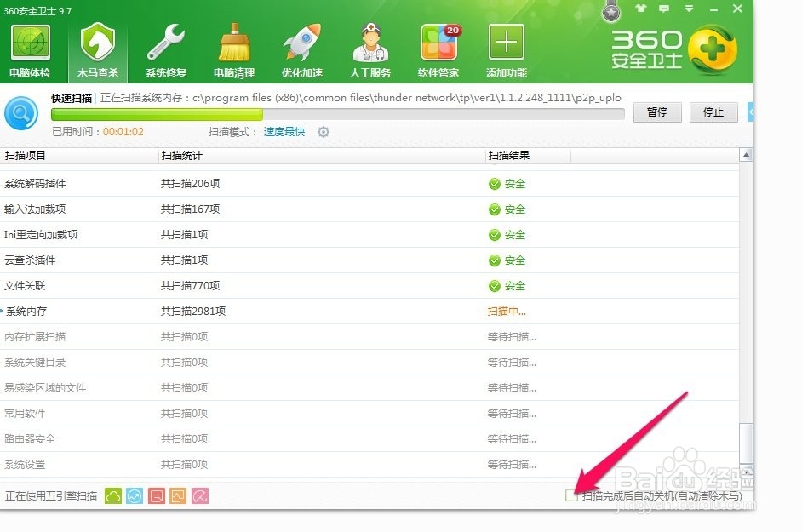Select the 木马查杀 trojan scan tab
802x532 pixels.
(x=98, y=51)
